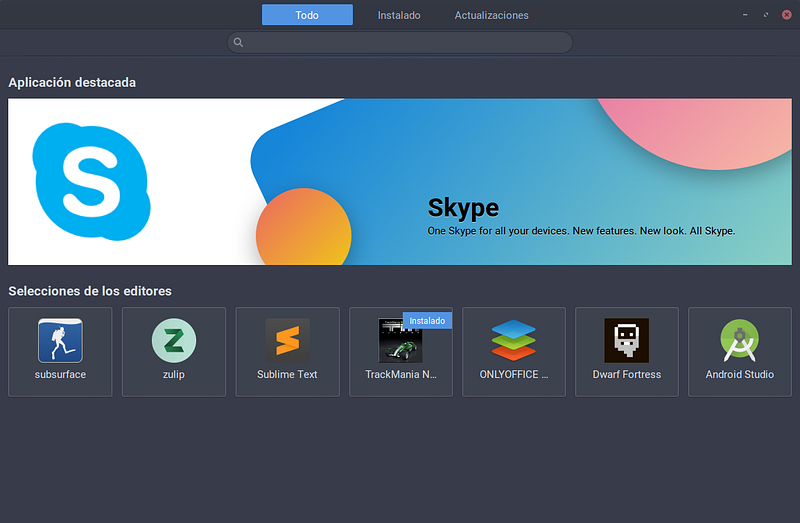Open the zulip green Z icon

pyautogui.click(x=173, y=340)
